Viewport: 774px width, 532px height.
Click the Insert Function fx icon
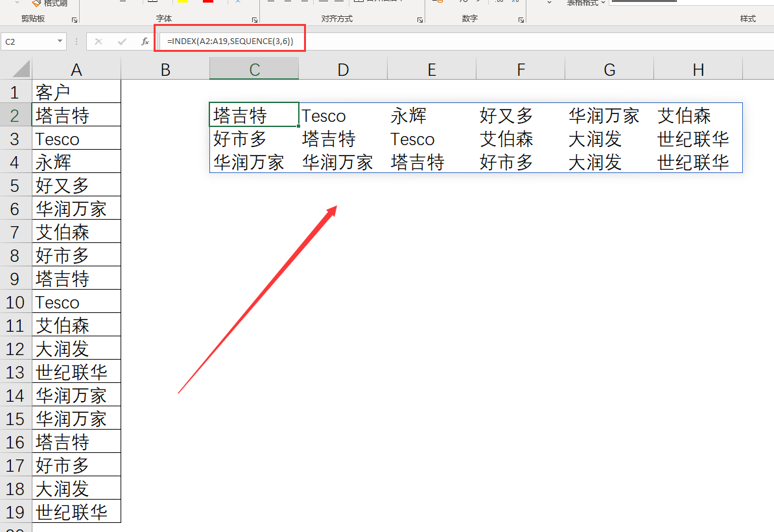click(x=145, y=41)
